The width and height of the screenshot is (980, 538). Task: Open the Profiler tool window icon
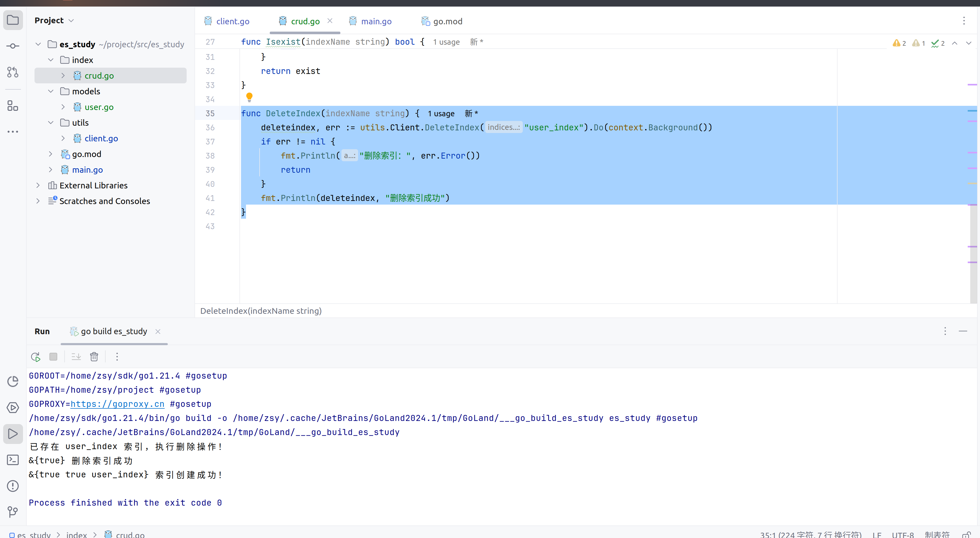pos(13,381)
